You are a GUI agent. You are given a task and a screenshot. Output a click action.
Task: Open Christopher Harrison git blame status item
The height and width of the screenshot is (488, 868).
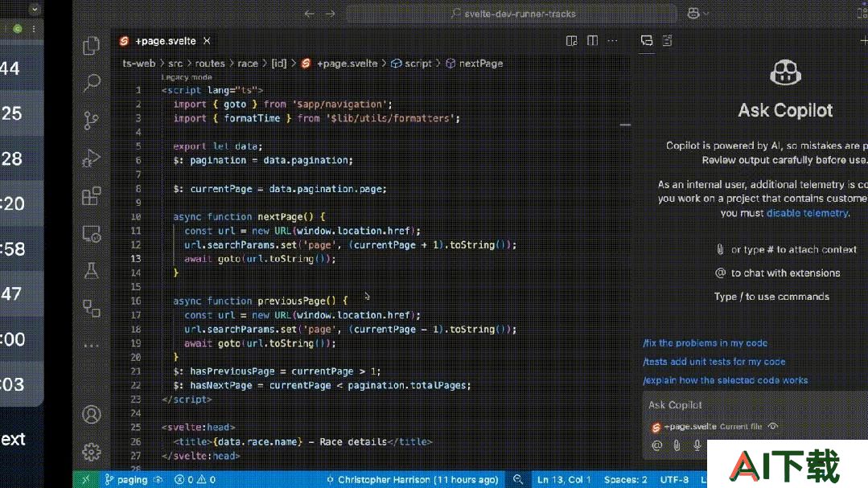[x=413, y=480]
